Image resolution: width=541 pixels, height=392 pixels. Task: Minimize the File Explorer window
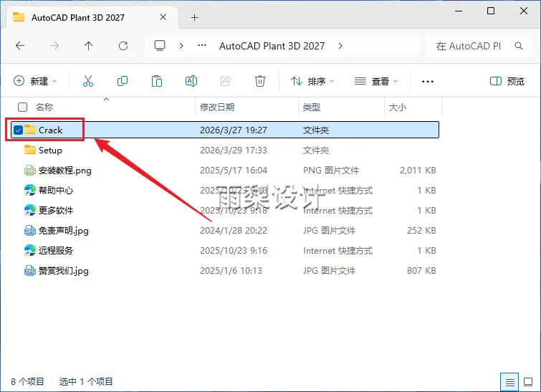coord(459,11)
